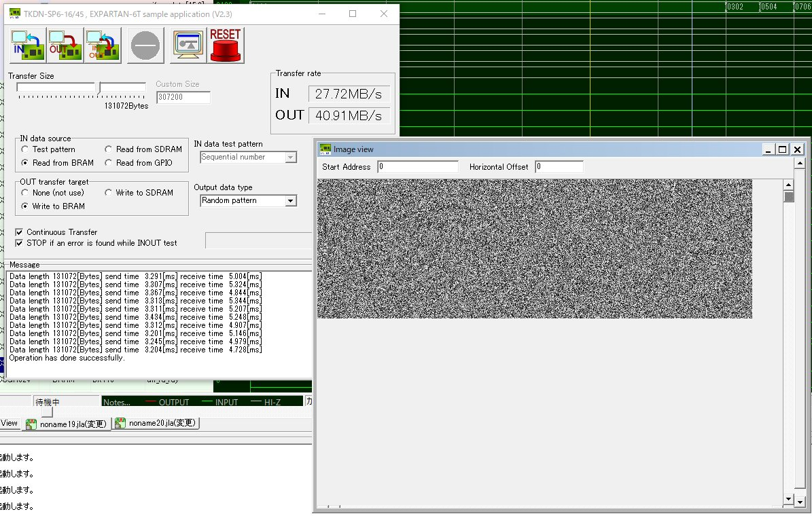The width and height of the screenshot is (812, 516).
Task: Click the TKDN-SP6 application title bar icon
Action: 15,14
